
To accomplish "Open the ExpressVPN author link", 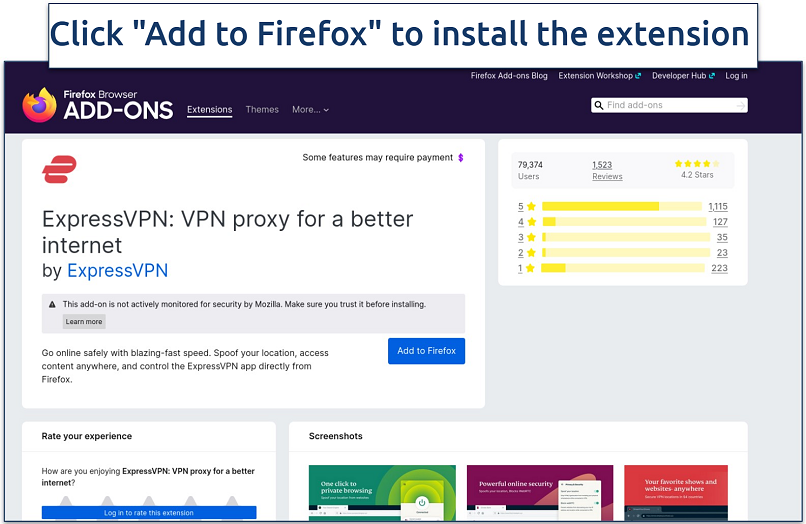I will [117, 270].
